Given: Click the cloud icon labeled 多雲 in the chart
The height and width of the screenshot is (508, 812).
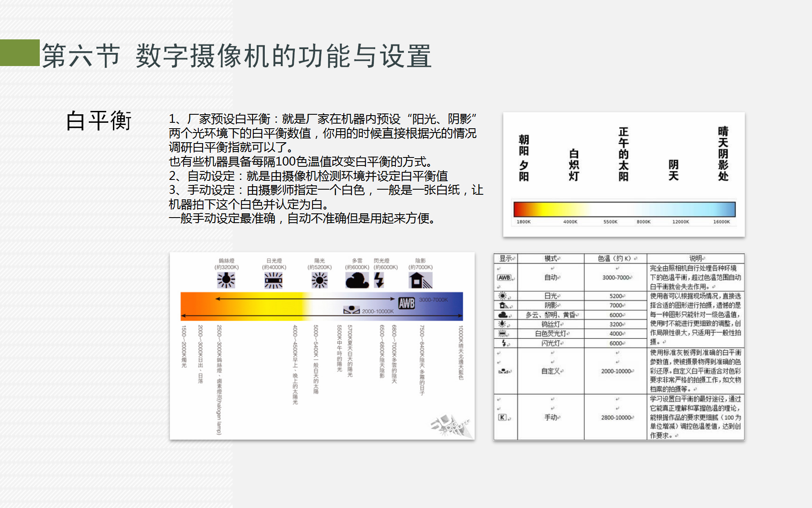Looking at the screenshot, I should pos(357,280).
